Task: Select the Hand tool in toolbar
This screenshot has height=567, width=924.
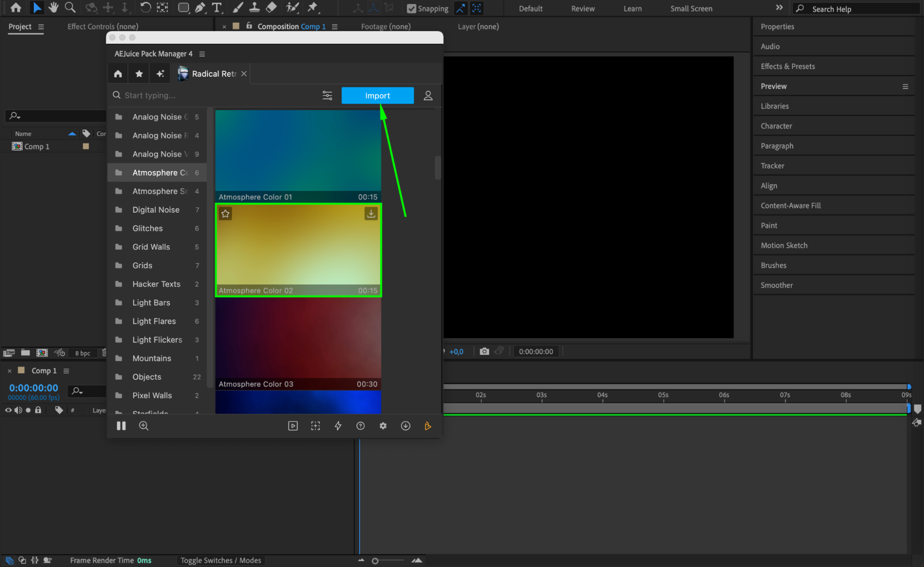Action: 54,7
